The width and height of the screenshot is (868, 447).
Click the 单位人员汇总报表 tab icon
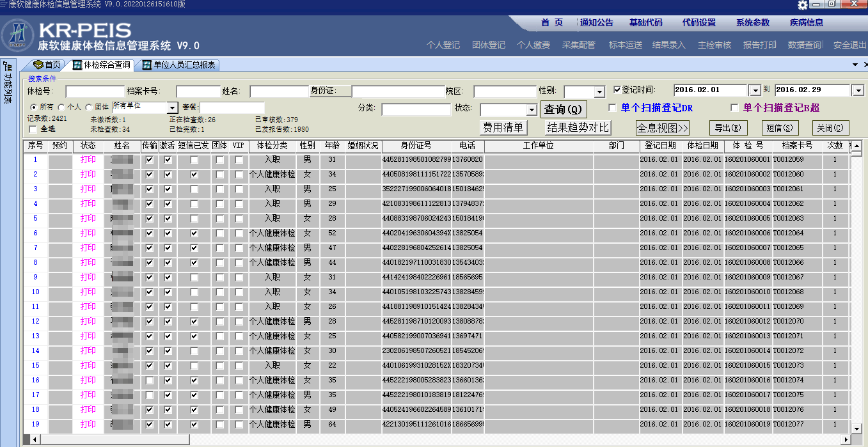tap(147, 65)
